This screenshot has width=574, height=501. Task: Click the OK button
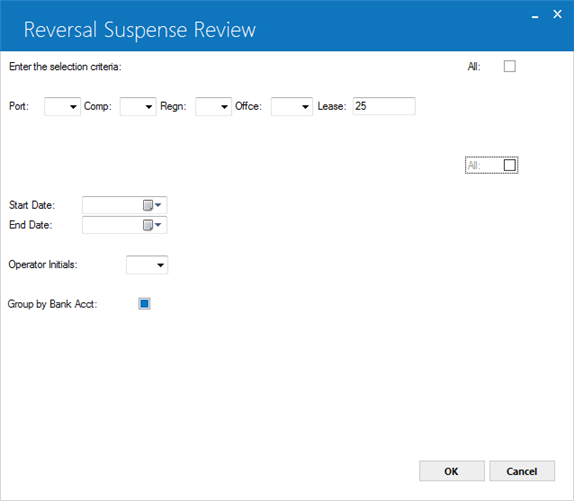point(452,471)
